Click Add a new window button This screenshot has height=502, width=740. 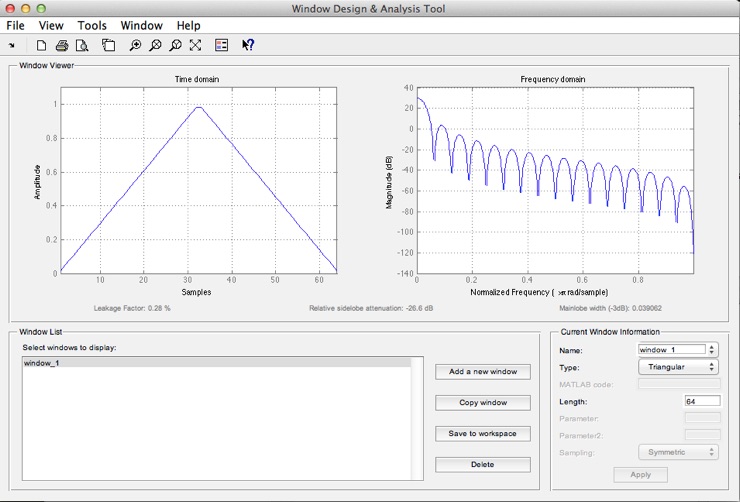(483, 372)
